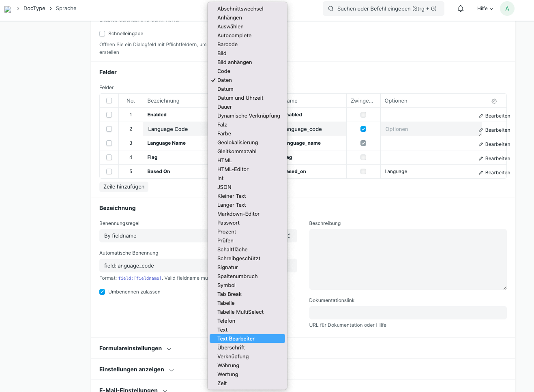The height and width of the screenshot is (392, 534).
Task: Select Datum und Uhrzeit option
Action: 247,98
